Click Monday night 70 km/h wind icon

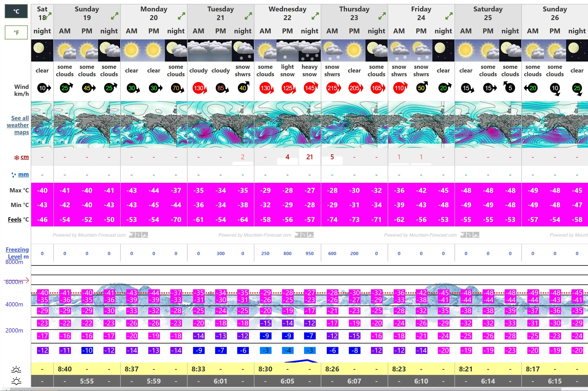coord(177,88)
